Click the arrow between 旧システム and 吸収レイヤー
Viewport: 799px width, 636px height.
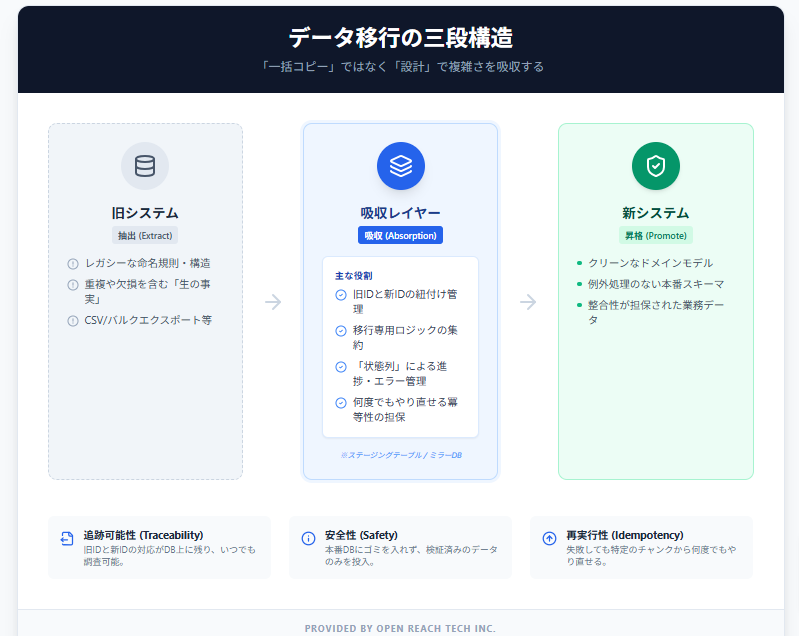tap(273, 302)
